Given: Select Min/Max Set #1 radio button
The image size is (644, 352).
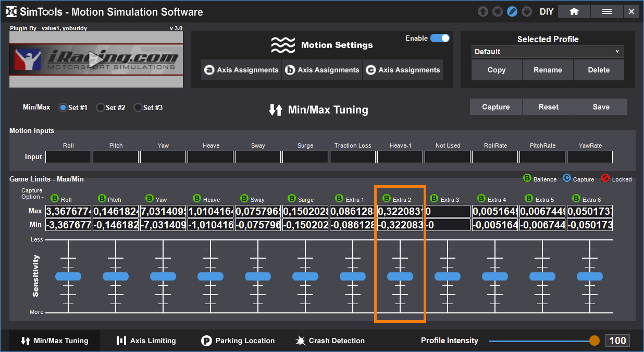Looking at the screenshot, I should click(63, 107).
